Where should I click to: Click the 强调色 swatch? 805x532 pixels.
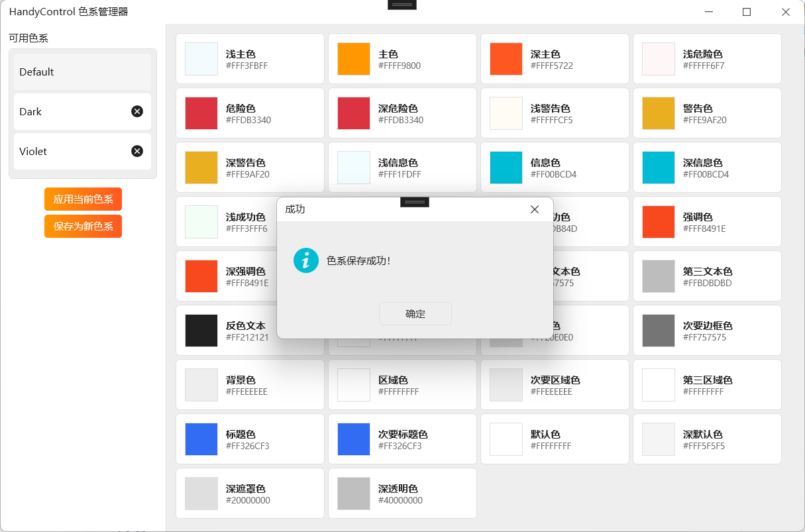click(659, 222)
